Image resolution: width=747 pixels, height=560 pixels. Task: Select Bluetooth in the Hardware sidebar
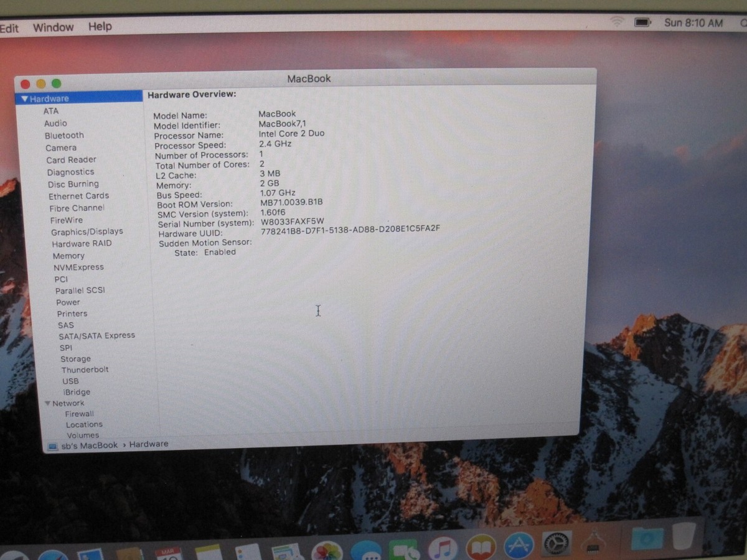point(64,135)
